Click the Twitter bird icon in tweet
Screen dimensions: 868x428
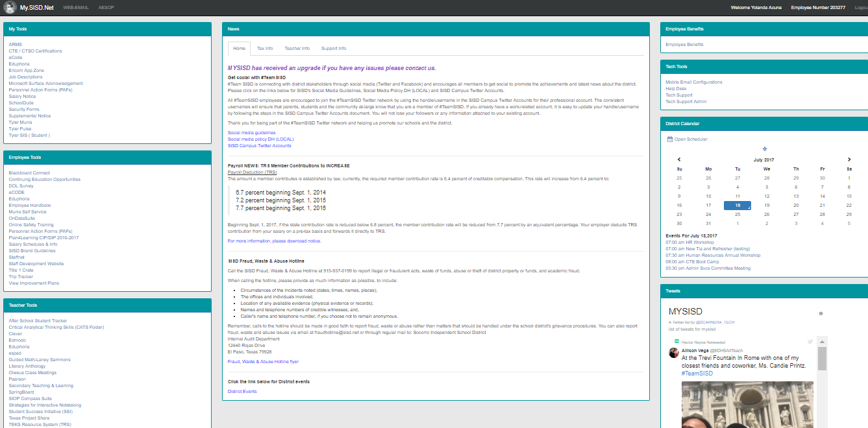click(810, 342)
